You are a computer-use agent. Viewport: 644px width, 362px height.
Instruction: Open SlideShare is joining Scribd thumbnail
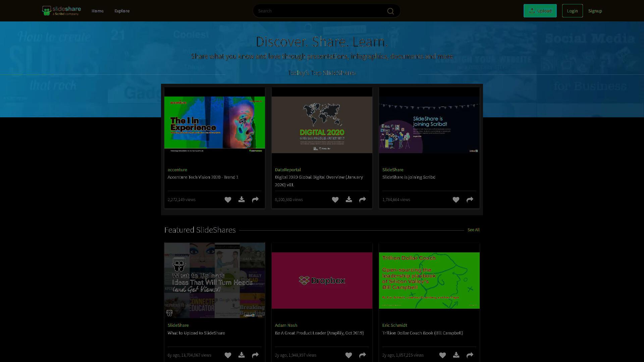(x=429, y=125)
